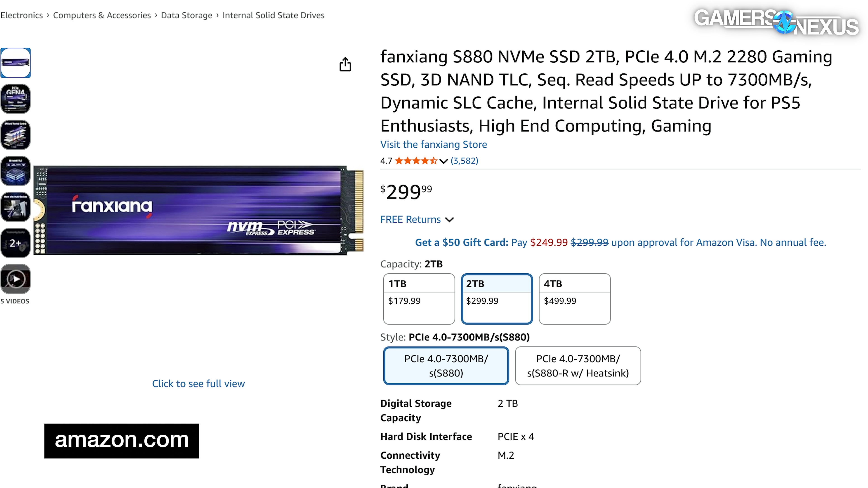
Task: Open the Electronics breadcrumb category
Action: (21, 15)
